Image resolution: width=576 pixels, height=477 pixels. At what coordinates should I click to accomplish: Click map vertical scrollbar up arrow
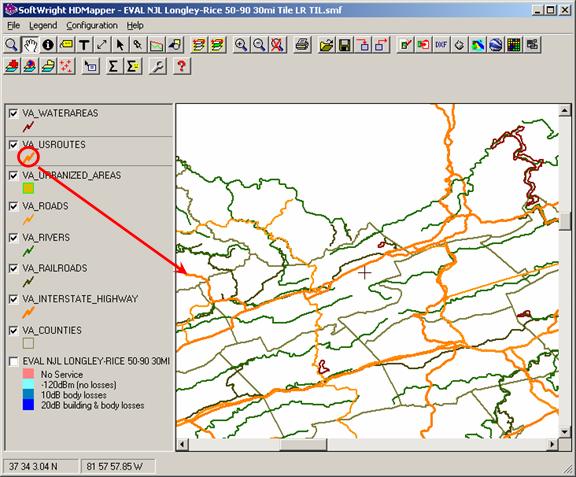point(564,110)
